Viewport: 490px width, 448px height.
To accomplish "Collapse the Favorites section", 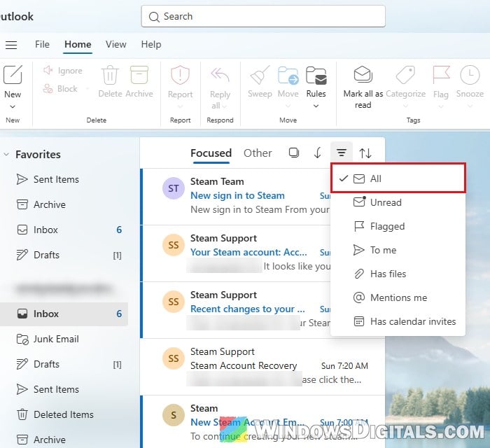I will point(6,154).
